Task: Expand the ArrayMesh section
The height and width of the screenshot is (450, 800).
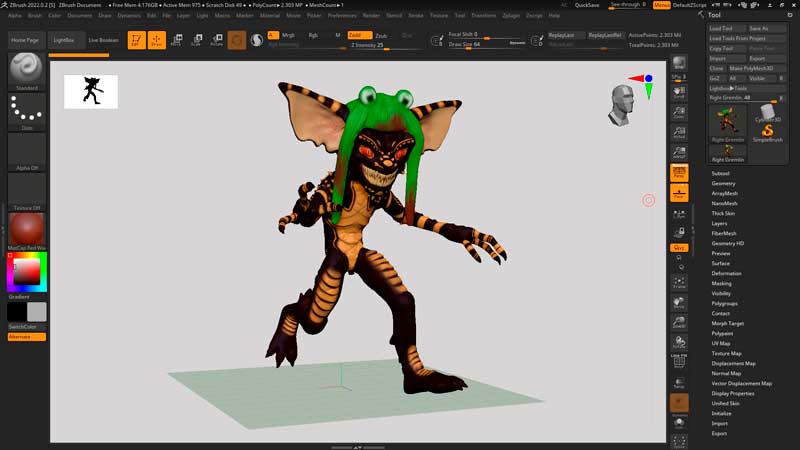Action: pyautogui.click(x=724, y=193)
